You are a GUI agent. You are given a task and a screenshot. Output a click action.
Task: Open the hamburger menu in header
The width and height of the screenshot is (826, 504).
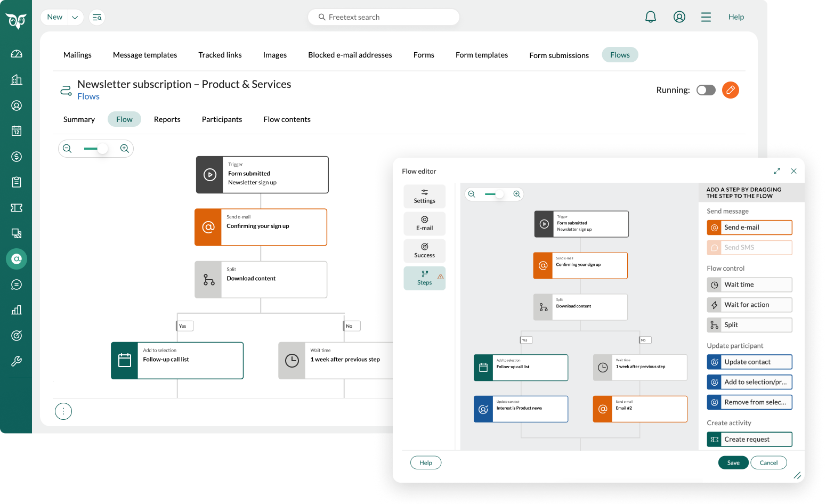[706, 17]
